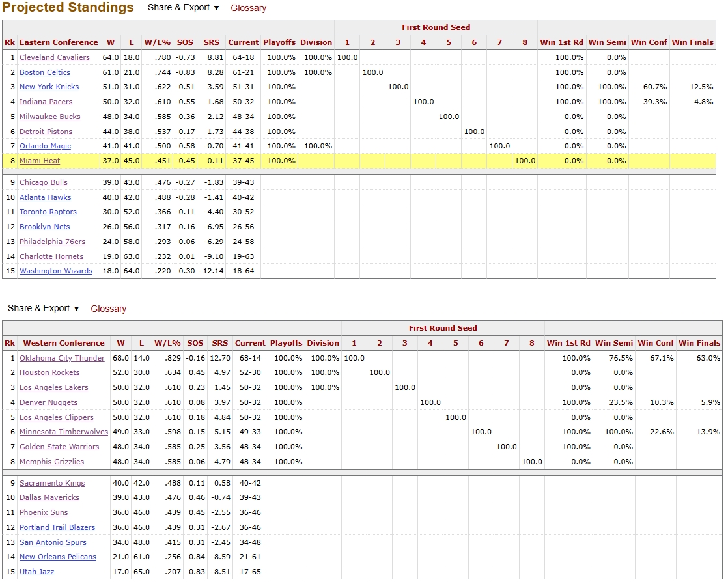
Task: Click the Golden State Warriors link
Action: (x=59, y=447)
